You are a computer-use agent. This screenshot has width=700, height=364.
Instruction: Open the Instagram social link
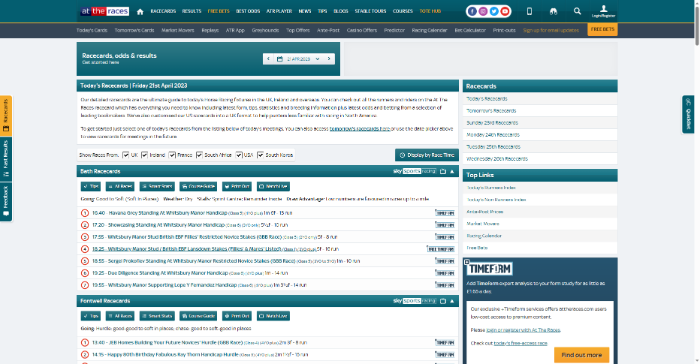click(x=483, y=12)
